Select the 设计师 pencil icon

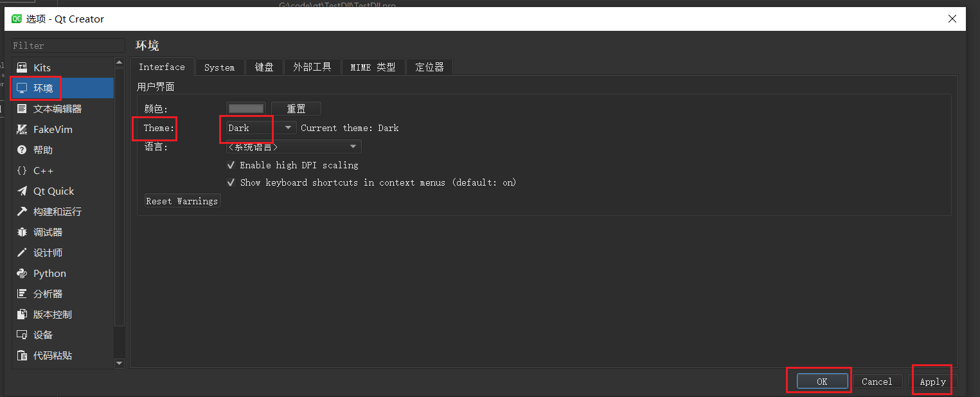pyautogui.click(x=22, y=252)
